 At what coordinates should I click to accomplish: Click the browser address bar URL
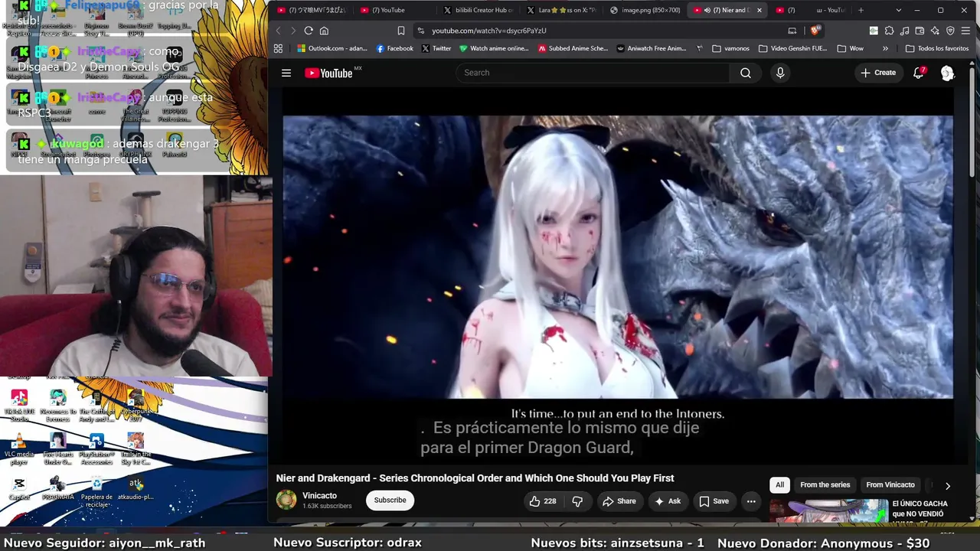click(489, 31)
